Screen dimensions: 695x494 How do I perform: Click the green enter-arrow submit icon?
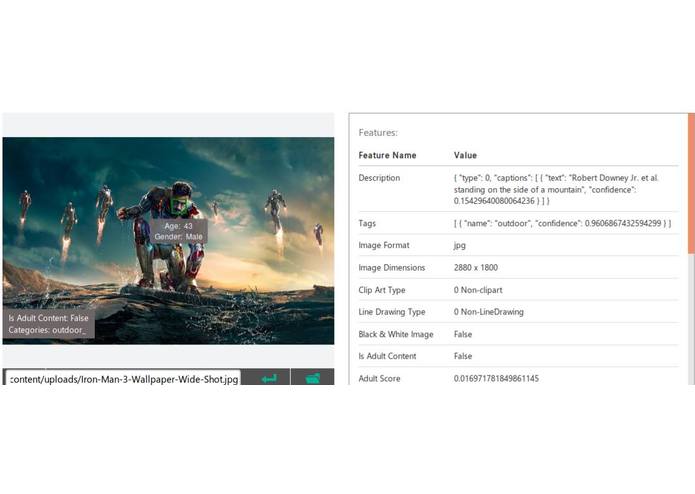coord(269,378)
